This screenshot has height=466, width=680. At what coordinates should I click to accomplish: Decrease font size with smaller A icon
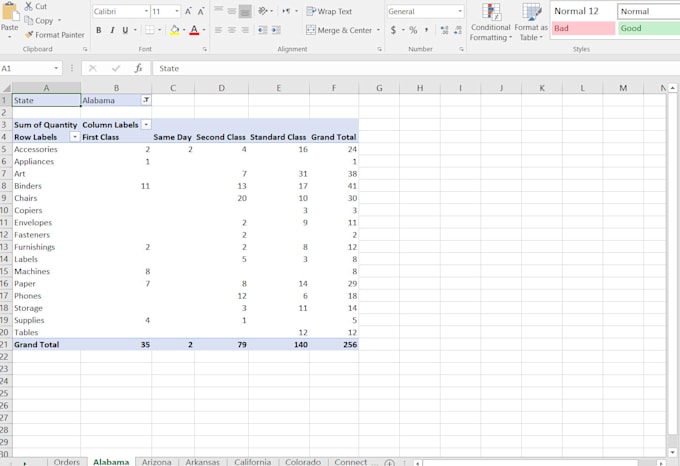201,11
